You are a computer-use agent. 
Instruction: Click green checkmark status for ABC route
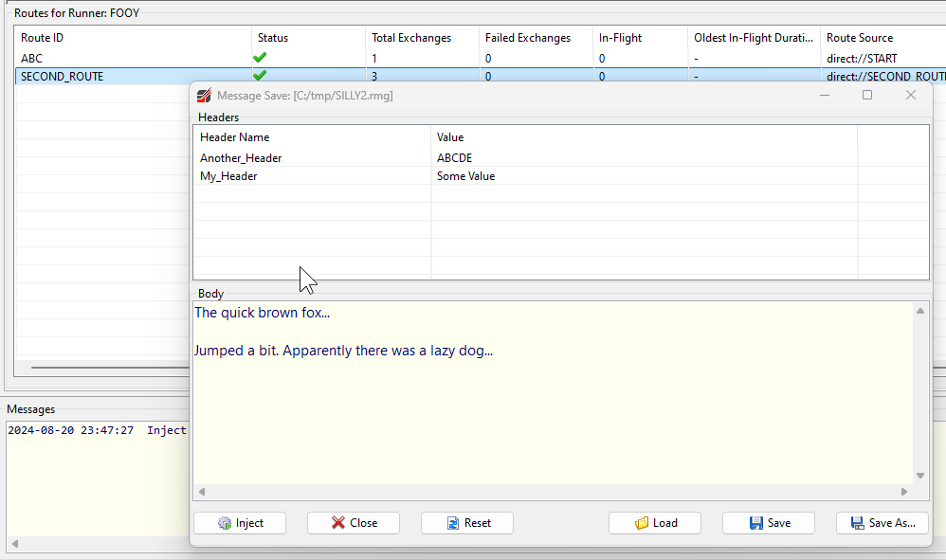click(x=260, y=59)
